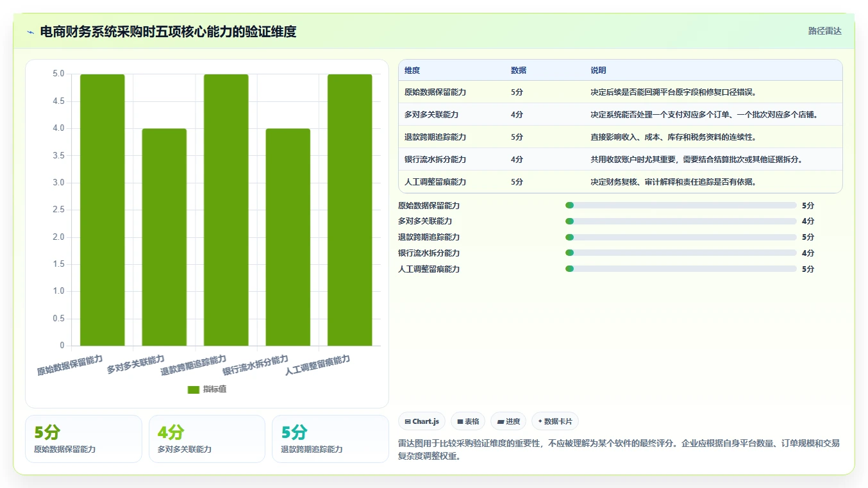
Task: Click description 共用收款账户时尤其重要
Action: click(x=698, y=160)
